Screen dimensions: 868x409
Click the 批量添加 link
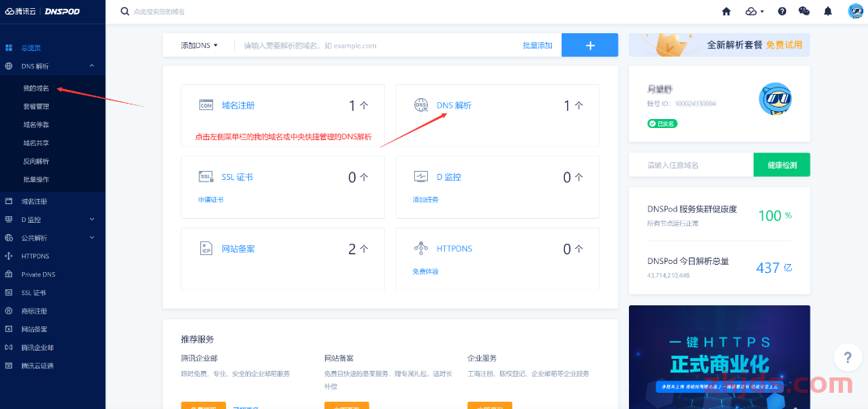click(537, 45)
